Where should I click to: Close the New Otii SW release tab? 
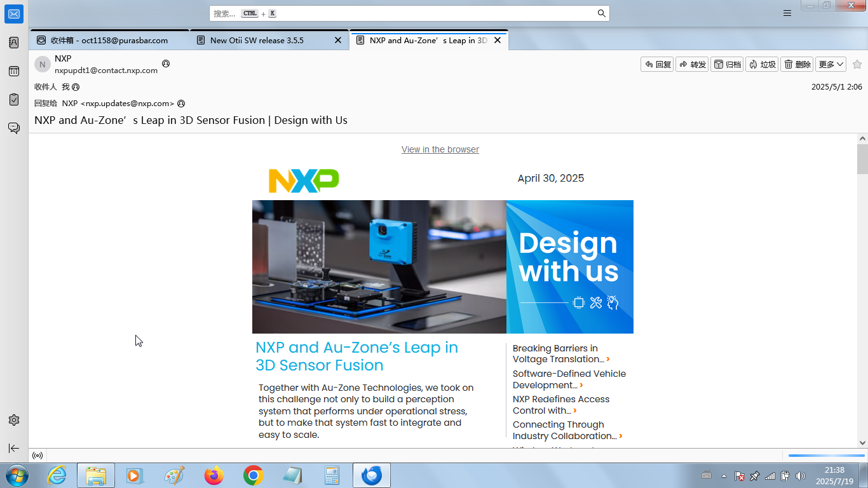pos(338,40)
